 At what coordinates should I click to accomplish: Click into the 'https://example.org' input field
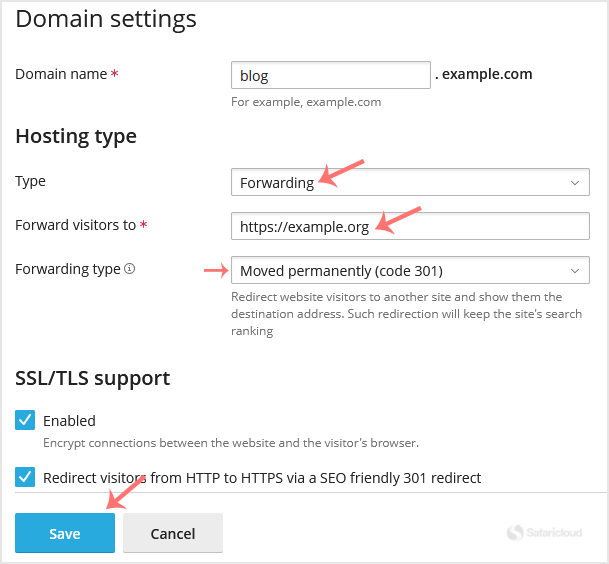(410, 226)
